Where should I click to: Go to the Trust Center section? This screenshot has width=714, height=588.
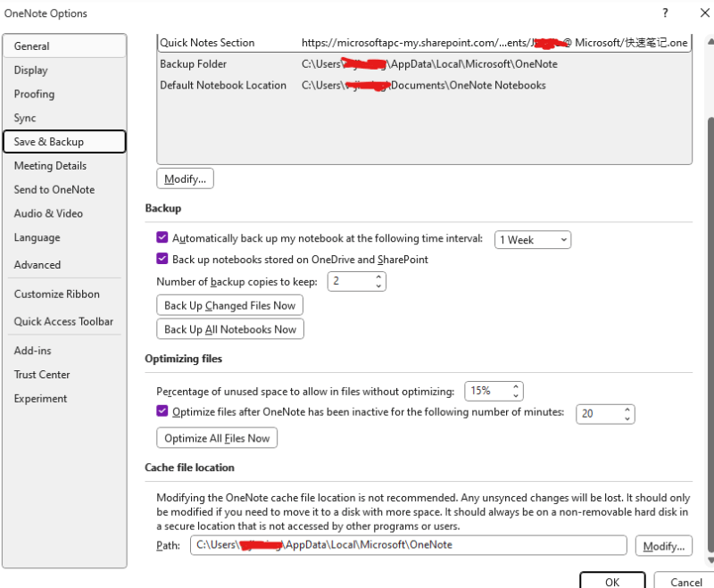42,374
